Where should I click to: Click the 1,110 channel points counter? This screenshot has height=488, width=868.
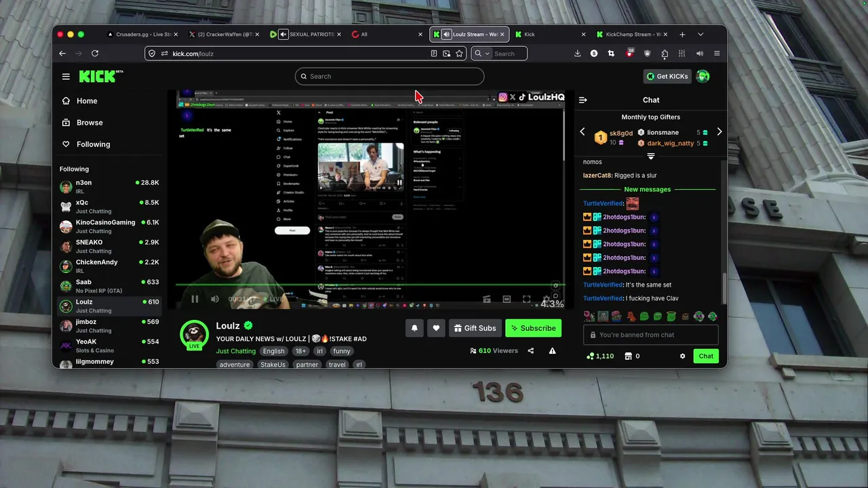pyautogui.click(x=600, y=356)
